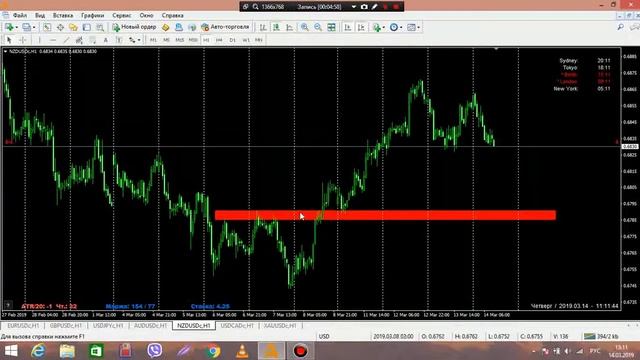Tile chart windows icon

[x=331, y=27]
